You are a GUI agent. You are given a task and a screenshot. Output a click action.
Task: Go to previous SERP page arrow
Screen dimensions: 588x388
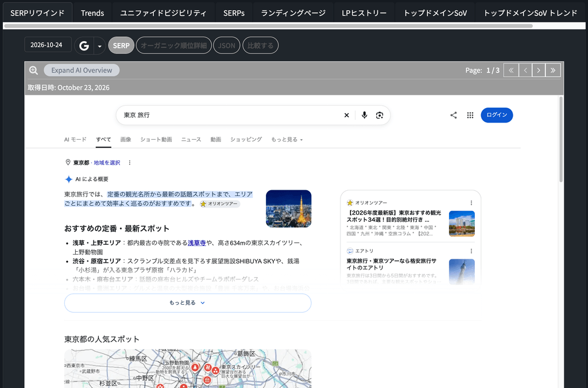(x=525, y=70)
